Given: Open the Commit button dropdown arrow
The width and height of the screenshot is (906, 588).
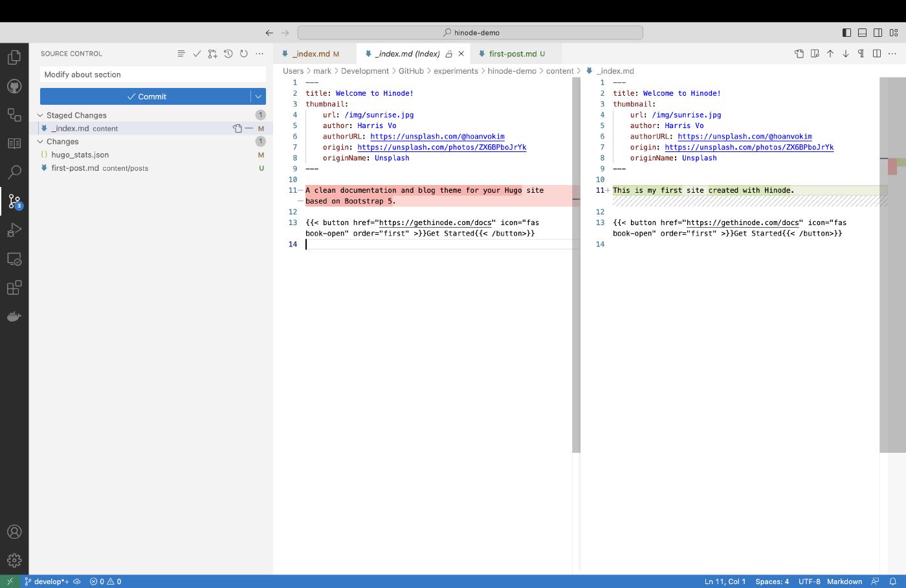Looking at the screenshot, I should tap(258, 96).
